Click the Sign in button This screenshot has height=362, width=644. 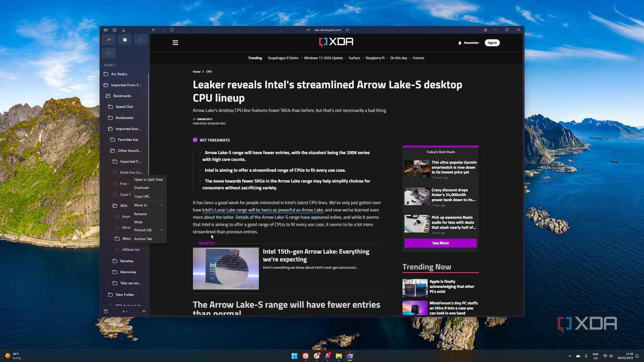tap(492, 43)
